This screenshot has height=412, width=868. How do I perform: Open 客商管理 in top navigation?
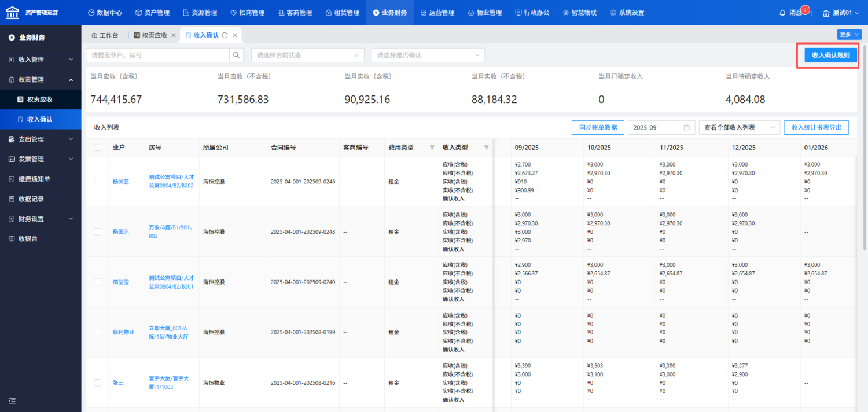pos(295,13)
